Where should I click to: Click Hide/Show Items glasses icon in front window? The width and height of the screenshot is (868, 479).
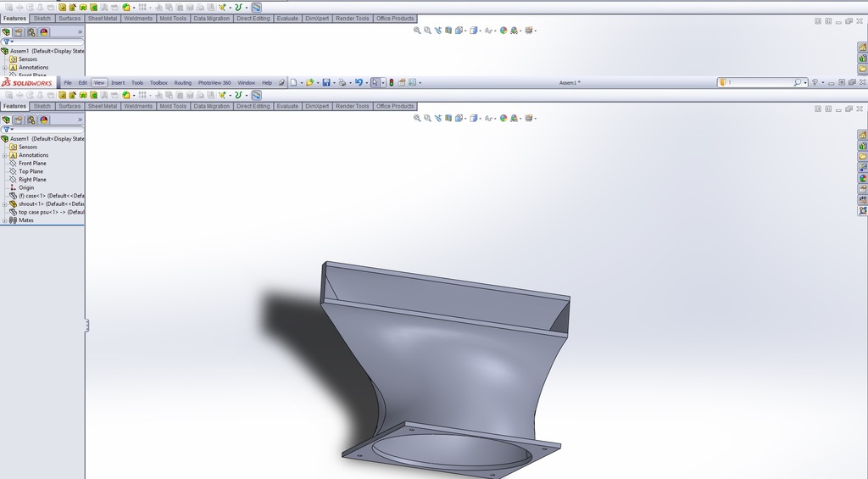click(488, 118)
